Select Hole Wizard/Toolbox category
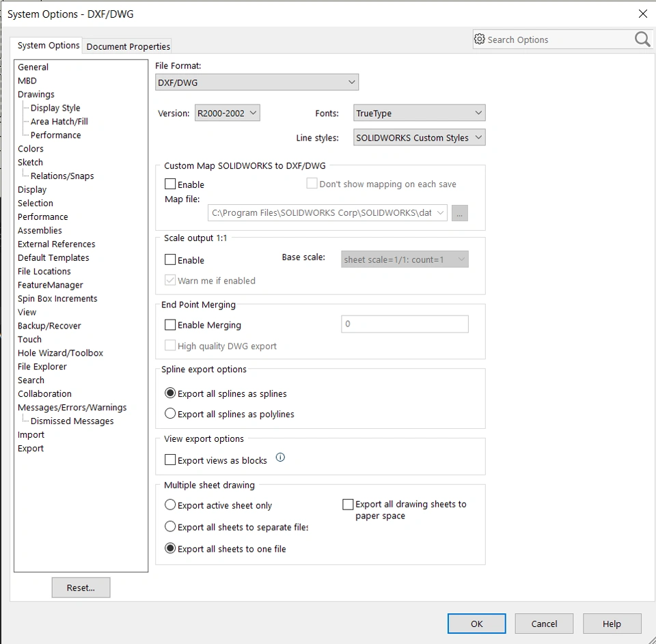This screenshot has height=644, width=656. click(x=60, y=353)
